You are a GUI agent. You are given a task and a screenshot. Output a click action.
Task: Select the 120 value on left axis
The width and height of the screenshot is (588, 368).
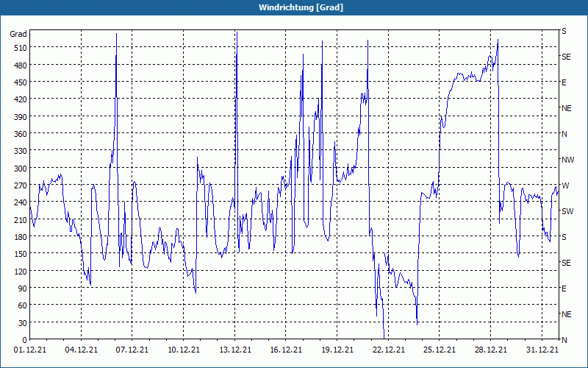point(21,272)
